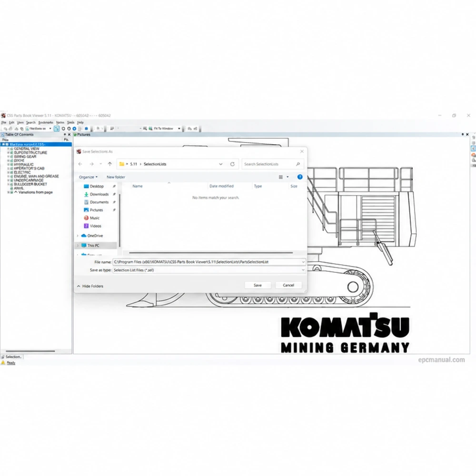Refresh the SelectionLists folder view
This screenshot has height=476, width=476.
(x=233, y=164)
